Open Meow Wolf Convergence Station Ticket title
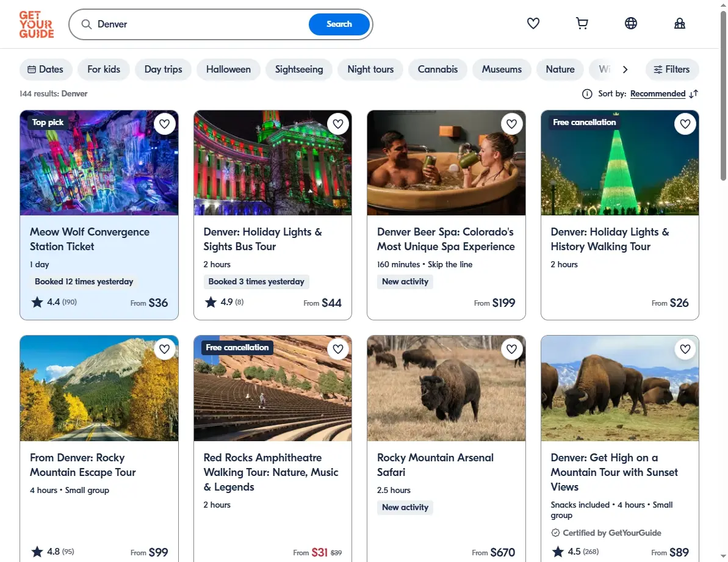 pos(90,239)
